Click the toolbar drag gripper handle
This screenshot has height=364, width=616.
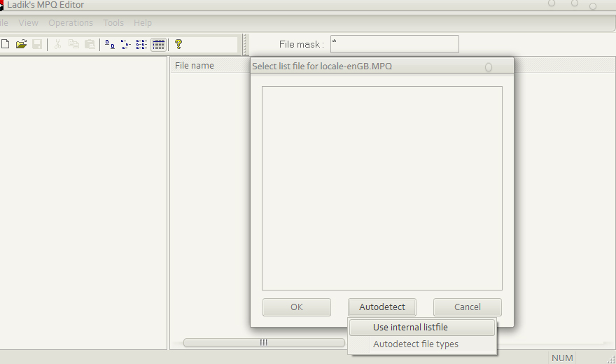pos(244,44)
